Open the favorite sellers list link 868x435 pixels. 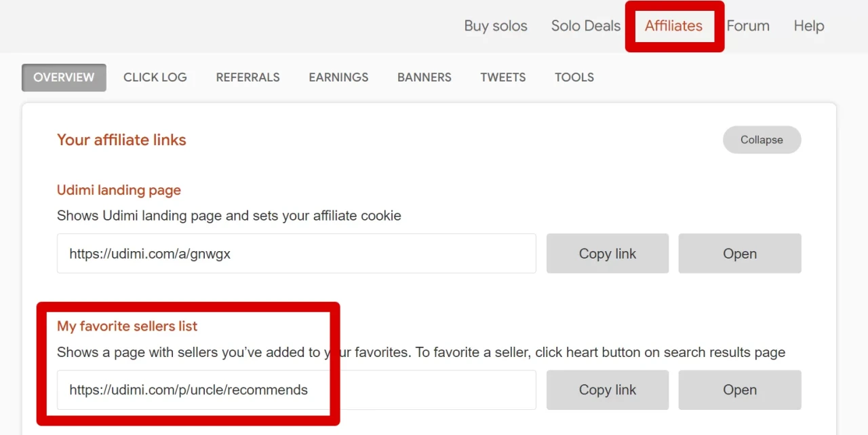[x=739, y=390]
